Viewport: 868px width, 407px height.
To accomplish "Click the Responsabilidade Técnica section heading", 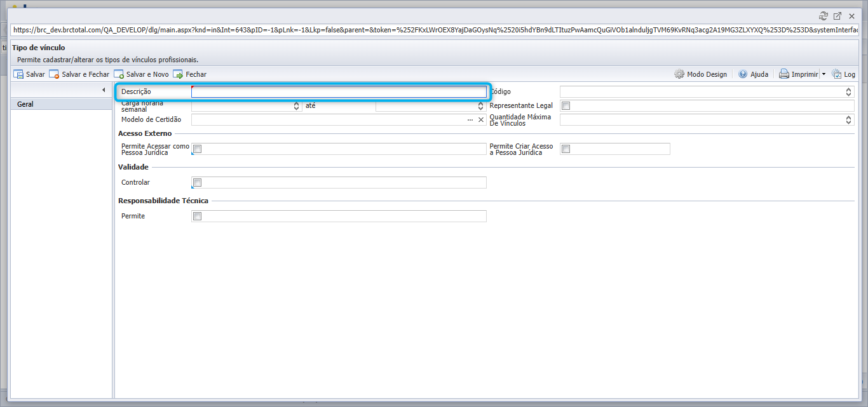I will [163, 201].
